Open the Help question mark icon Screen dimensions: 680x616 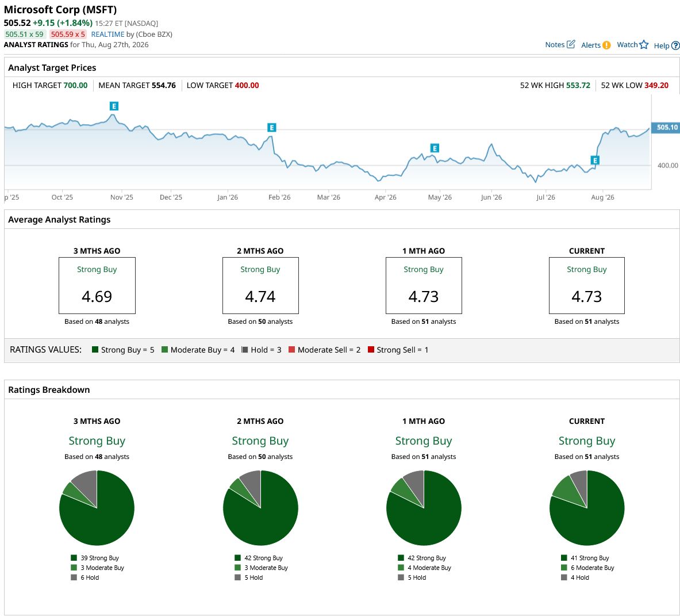[x=675, y=45]
